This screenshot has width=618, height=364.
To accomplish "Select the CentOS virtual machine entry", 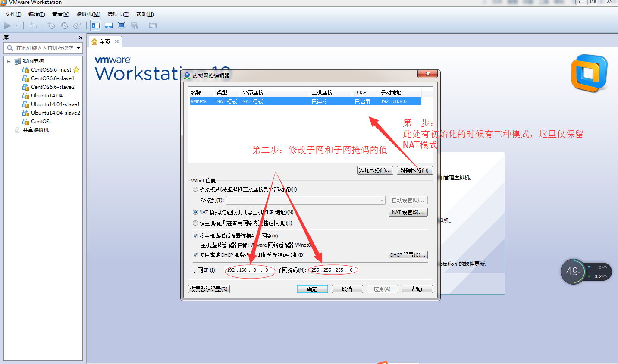I will (40, 121).
